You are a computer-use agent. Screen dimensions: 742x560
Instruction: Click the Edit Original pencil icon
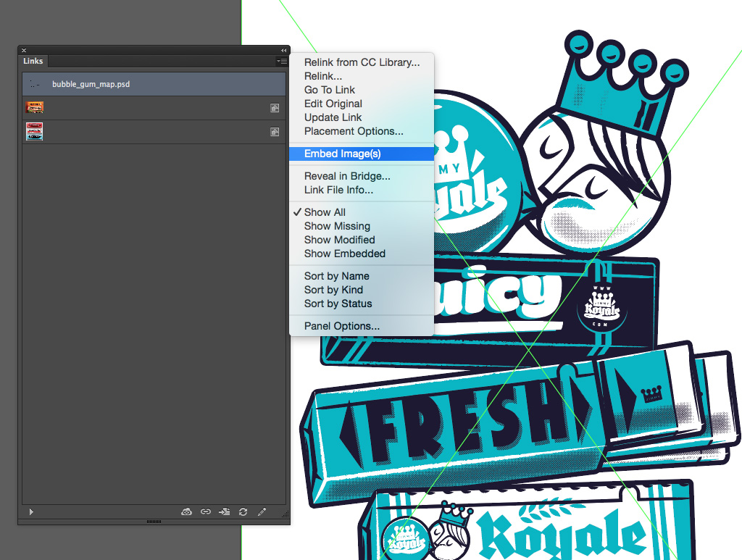point(262,512)
